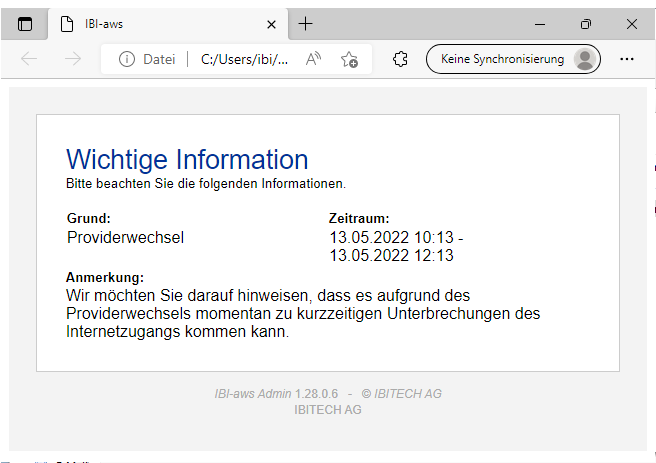This screenshot has width=656, height=463.
Task: Minimize the browser window
Action: point(540,24)
